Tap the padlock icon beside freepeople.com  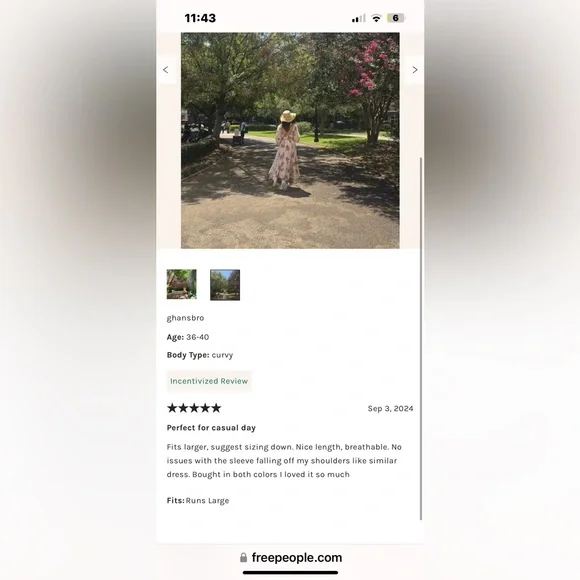pyautogui.click(x=243, y=557)
